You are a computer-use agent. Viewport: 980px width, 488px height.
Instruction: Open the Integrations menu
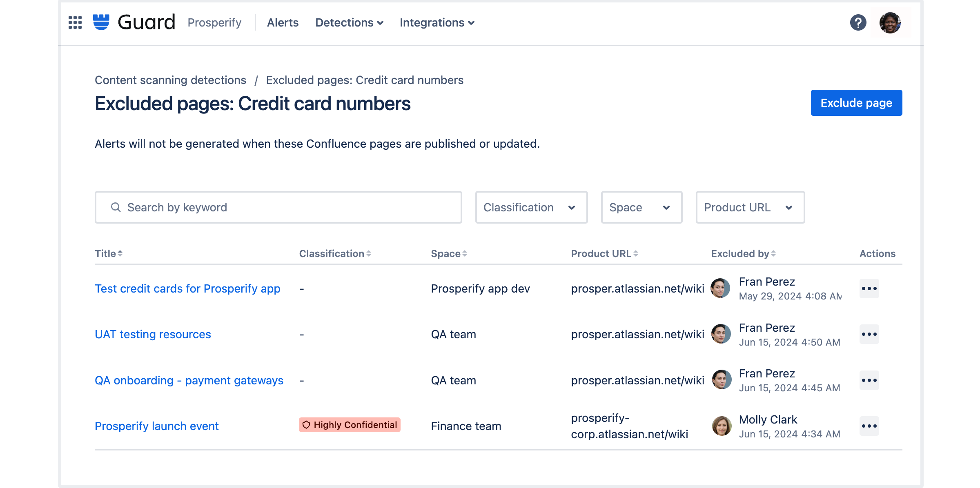pyautogui.click(x=437, y=22)
